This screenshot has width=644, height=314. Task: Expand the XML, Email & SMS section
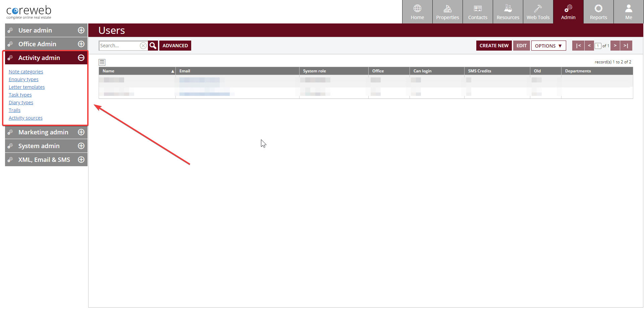(x=81, y=160)
